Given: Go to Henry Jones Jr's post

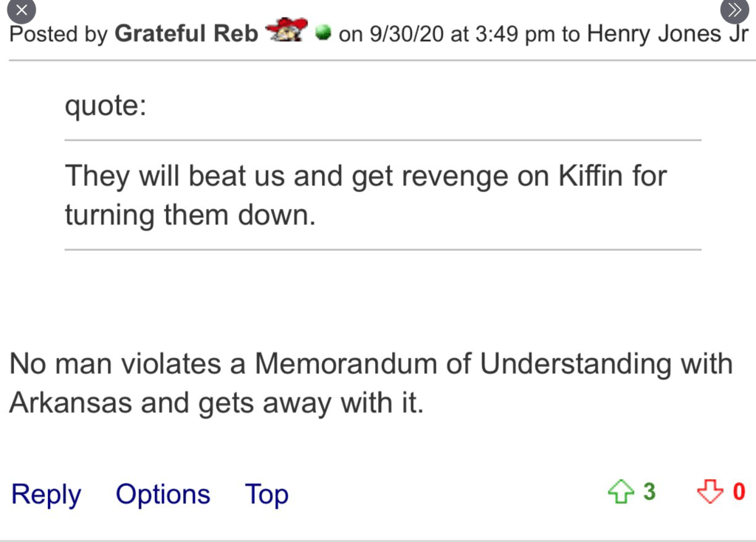Looking at the screenshot, I should click(x=667, y=34).
